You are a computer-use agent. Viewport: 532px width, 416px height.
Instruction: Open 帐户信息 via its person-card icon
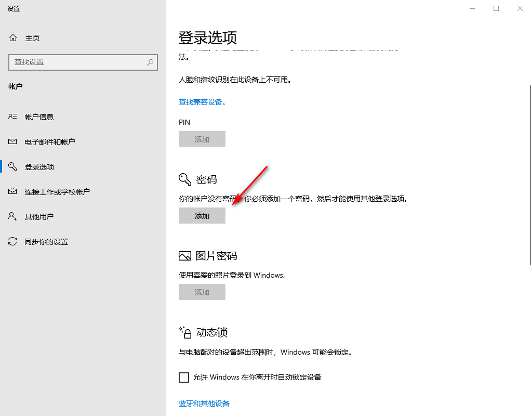(x=13, y=117)
